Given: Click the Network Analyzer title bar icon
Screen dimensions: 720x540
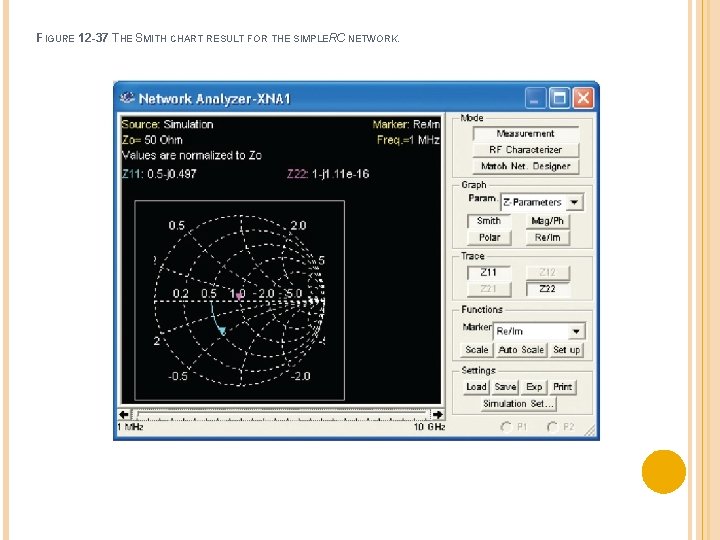Looking at the screenshot, I should 127,98.
